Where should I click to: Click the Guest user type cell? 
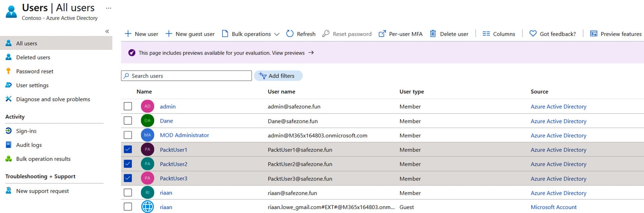[x=407, y=207]
